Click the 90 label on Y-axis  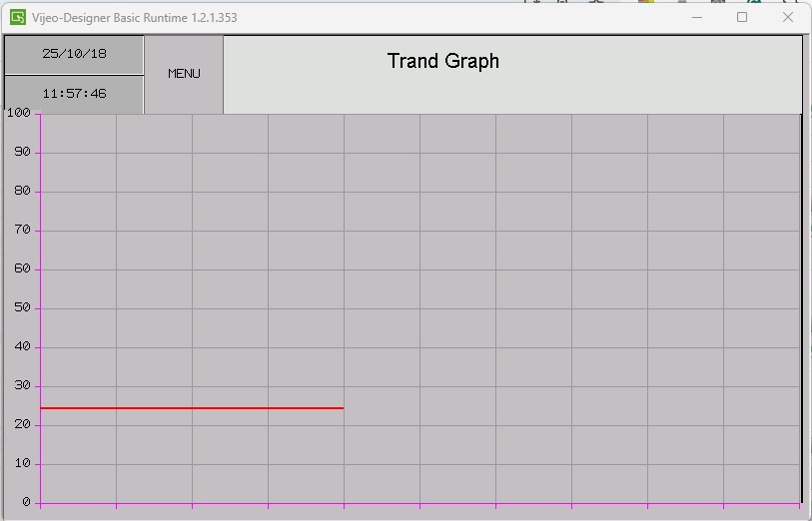[x=21, y=152]
